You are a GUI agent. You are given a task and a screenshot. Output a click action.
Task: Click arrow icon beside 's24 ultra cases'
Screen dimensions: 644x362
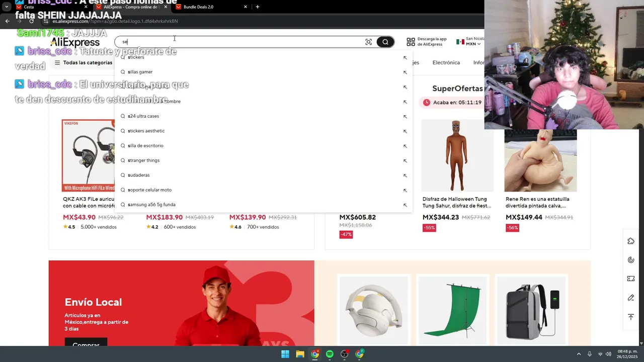tap(405, 116)
